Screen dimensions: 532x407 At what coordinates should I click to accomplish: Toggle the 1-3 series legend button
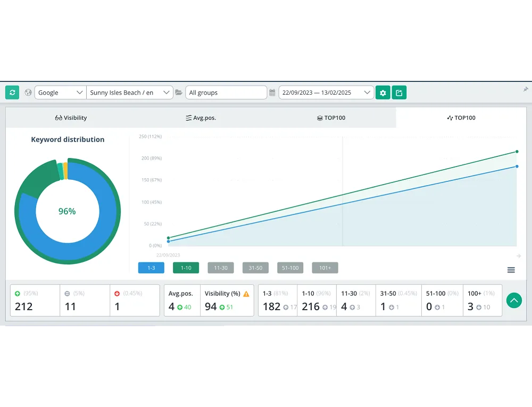tap(151, 268)
